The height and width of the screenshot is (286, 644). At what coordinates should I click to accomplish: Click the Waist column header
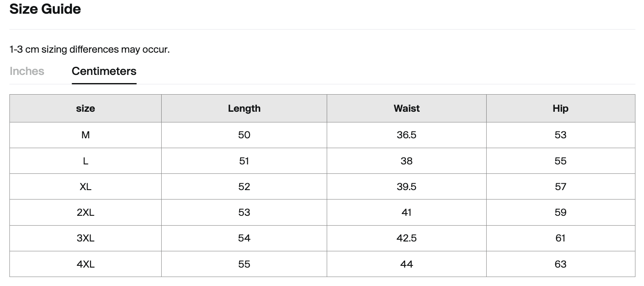[x=406, y=109]
